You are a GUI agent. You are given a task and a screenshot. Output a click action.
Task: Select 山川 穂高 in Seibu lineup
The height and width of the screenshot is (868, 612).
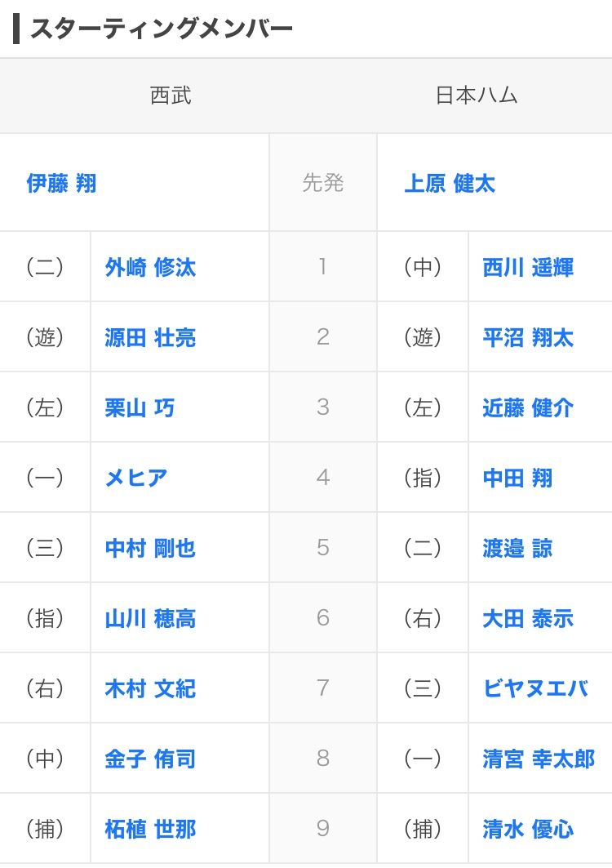click(150, 619)
